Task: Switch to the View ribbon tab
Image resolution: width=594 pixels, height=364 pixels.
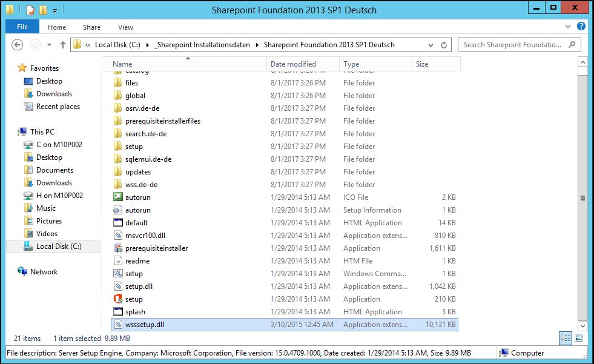Action: [125, 27]
